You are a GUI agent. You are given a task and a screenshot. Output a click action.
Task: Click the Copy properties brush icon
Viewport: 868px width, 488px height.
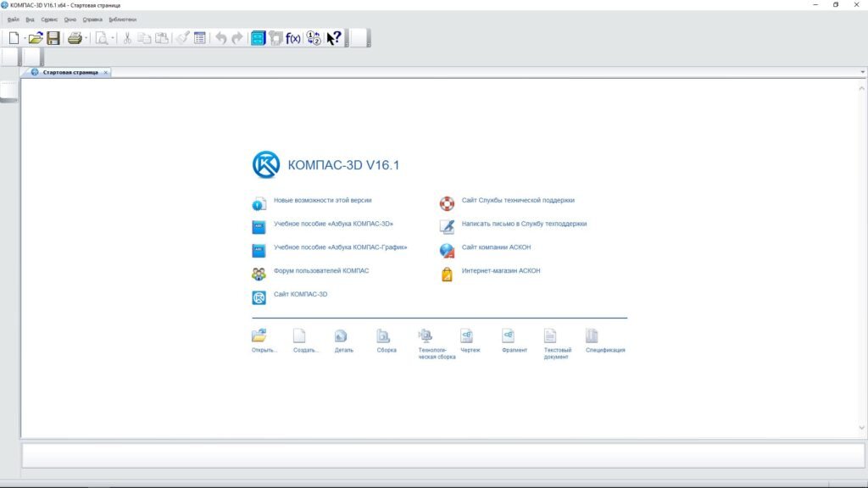[182, 38]
